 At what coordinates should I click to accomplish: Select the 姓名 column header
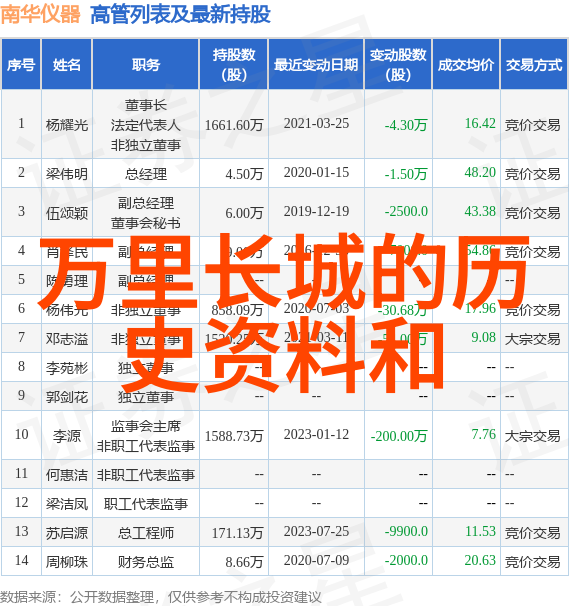point(66,65)
